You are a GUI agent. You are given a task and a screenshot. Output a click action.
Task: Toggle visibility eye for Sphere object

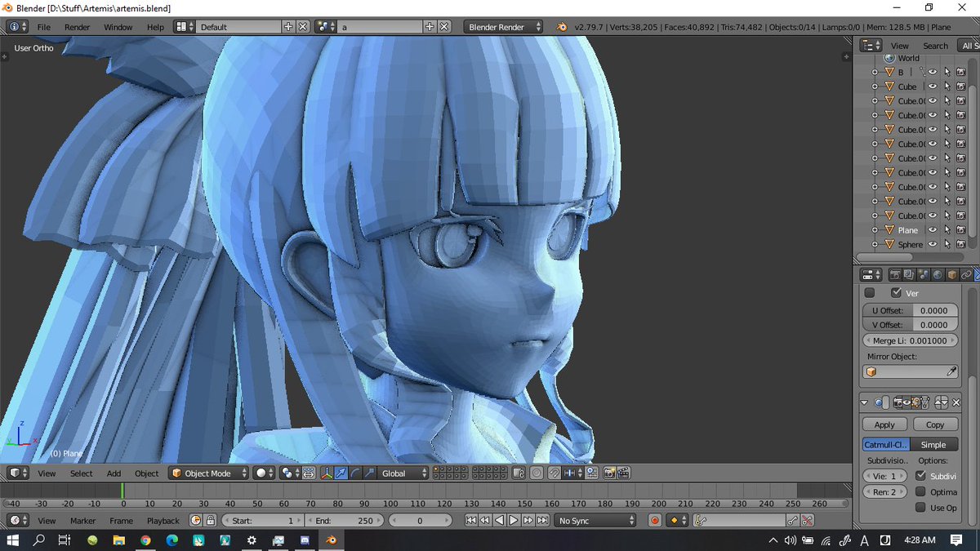tap(932, 244)
